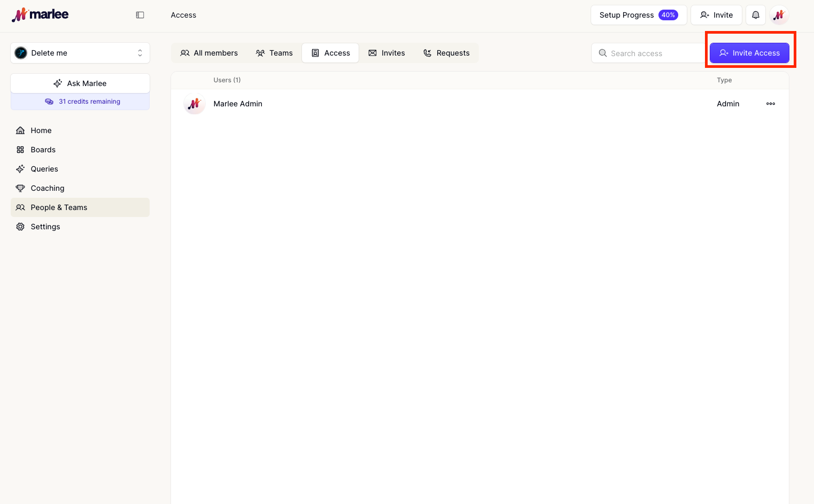
Task: Switch to All members tab
Action: click(x=209, y=53)
